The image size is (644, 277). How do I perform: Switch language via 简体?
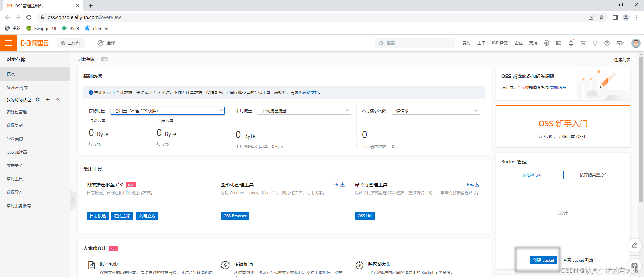pyautogui.click(x=621, y=43)
